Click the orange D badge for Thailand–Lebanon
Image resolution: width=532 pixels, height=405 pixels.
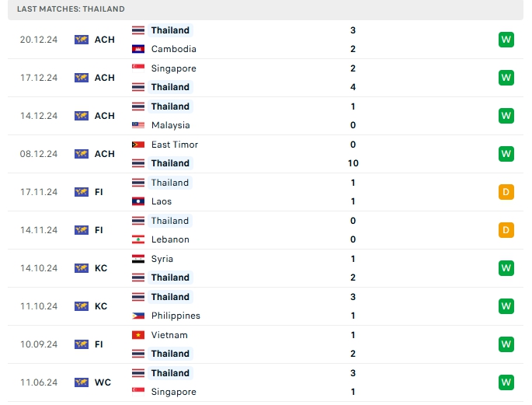[506, 230]
